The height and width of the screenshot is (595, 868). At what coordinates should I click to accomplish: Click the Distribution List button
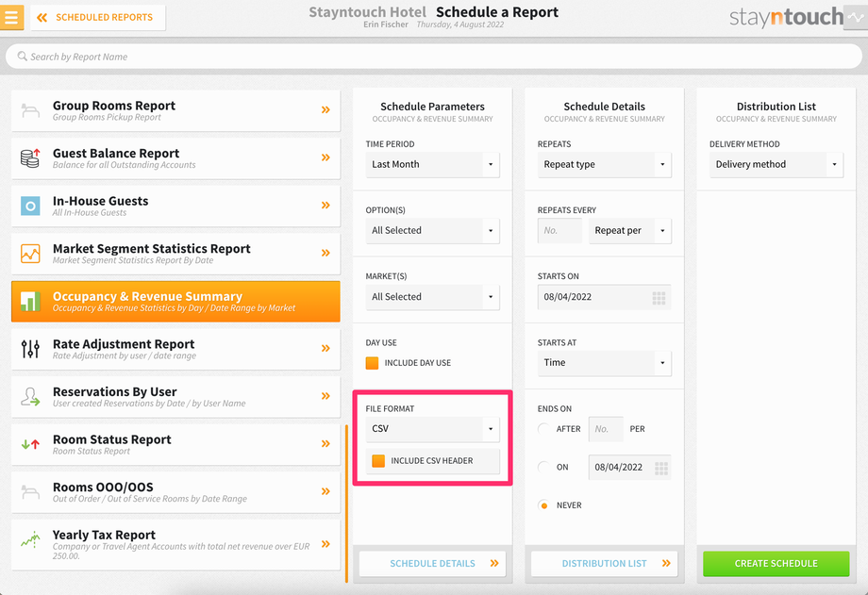tap(605, 564)
